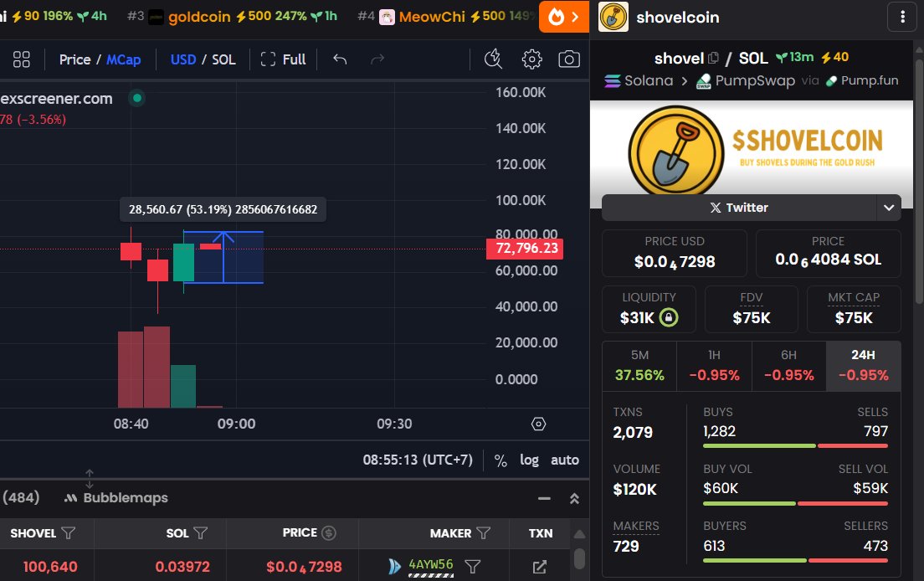Viewport: 924px width, 581px height.
Task: Open the chart time zone 08:55:13 (UTC+7)
Action: (417, 460)
